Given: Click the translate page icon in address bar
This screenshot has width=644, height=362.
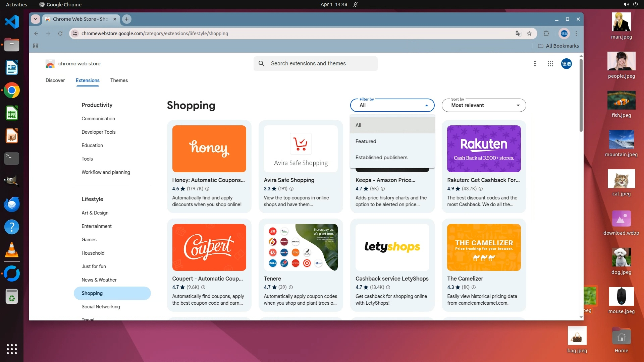Looking at the screenshot, I should [518, 34].
